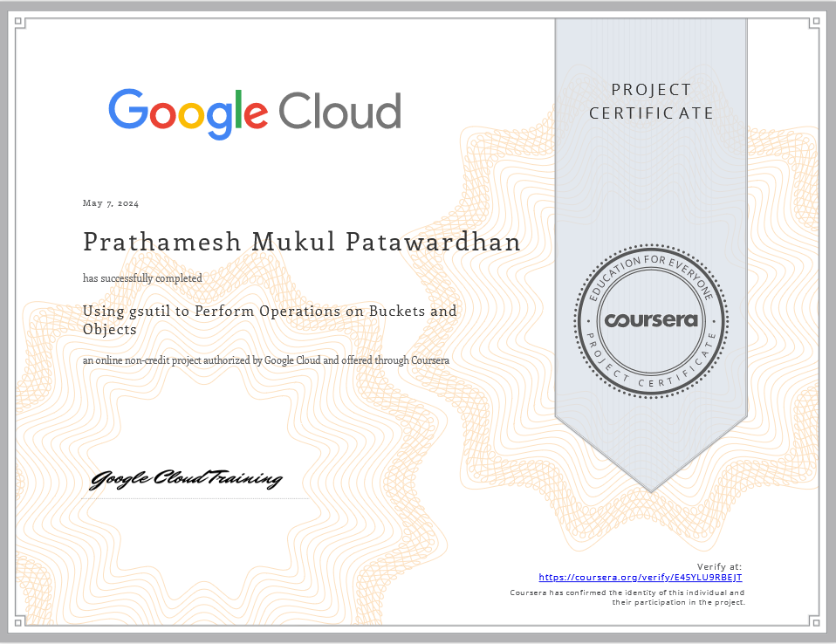Click the "Verify at:" label
The image size is (836, 644).
tap(719, 566)
